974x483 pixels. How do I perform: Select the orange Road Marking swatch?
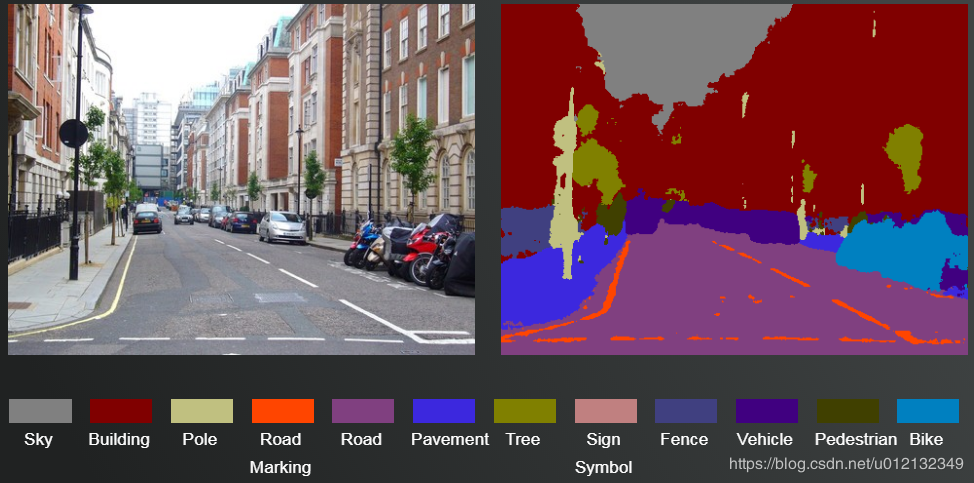(x=283, y=411)
